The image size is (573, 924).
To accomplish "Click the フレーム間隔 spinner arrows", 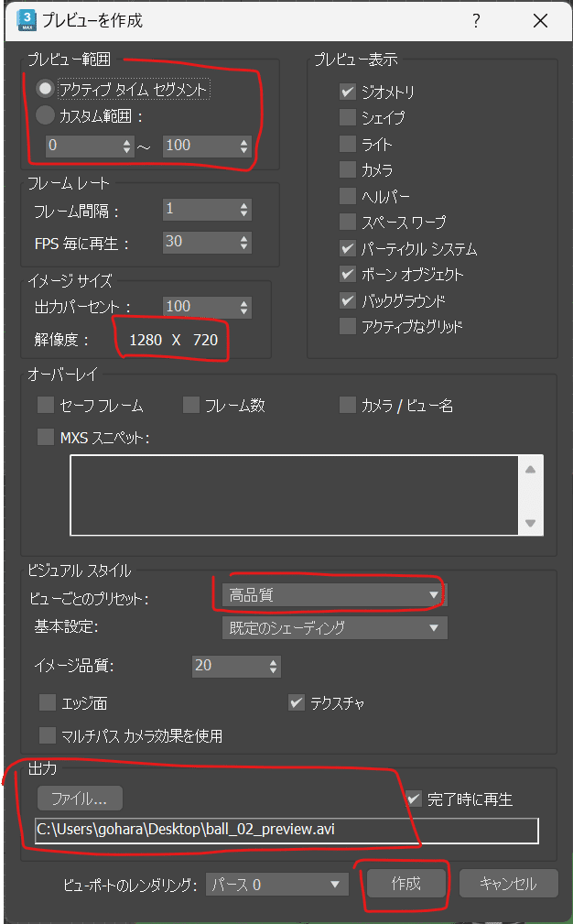I will (x=244, y=209).
